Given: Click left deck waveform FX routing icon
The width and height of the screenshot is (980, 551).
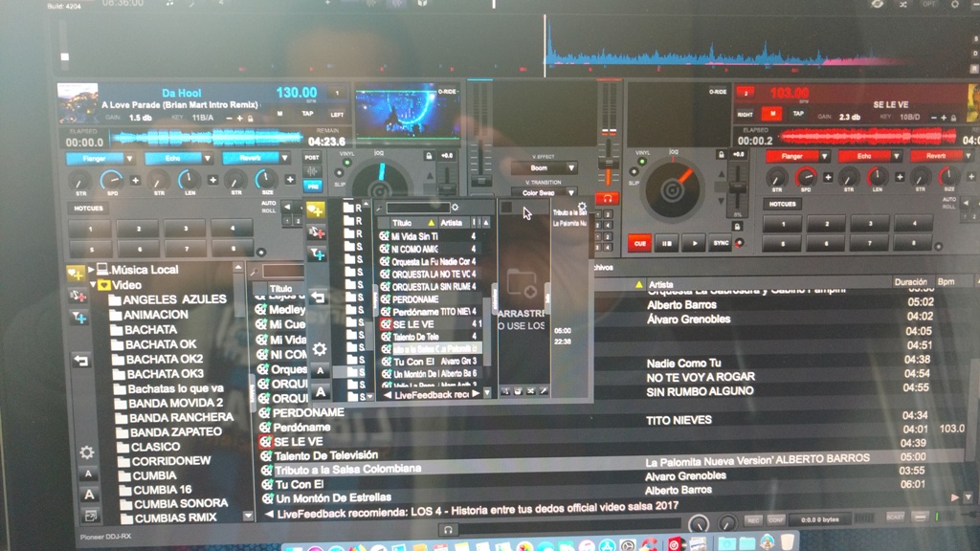Looking at the screenshot, I should click(313, 171).
